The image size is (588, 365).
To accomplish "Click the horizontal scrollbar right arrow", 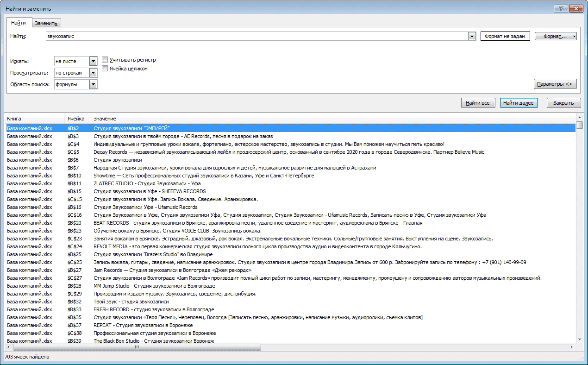I will (x=571, y=347).
